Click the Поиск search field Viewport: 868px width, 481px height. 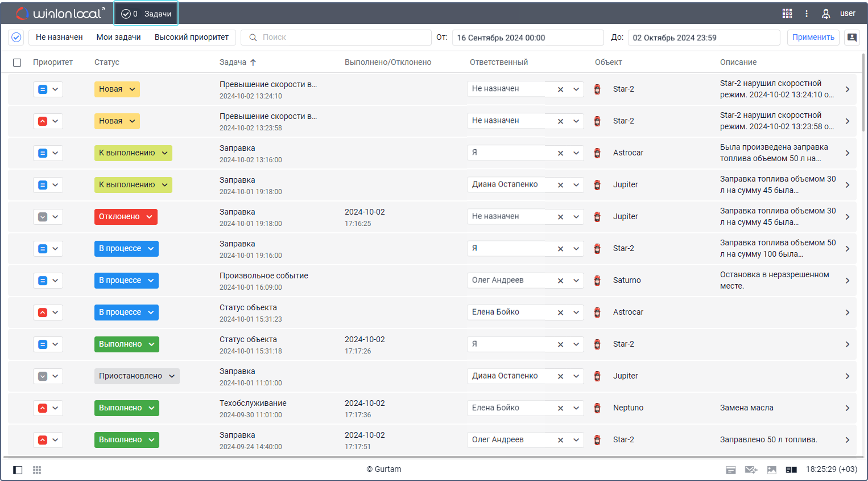pyautogui.click(x=336, y=37)
